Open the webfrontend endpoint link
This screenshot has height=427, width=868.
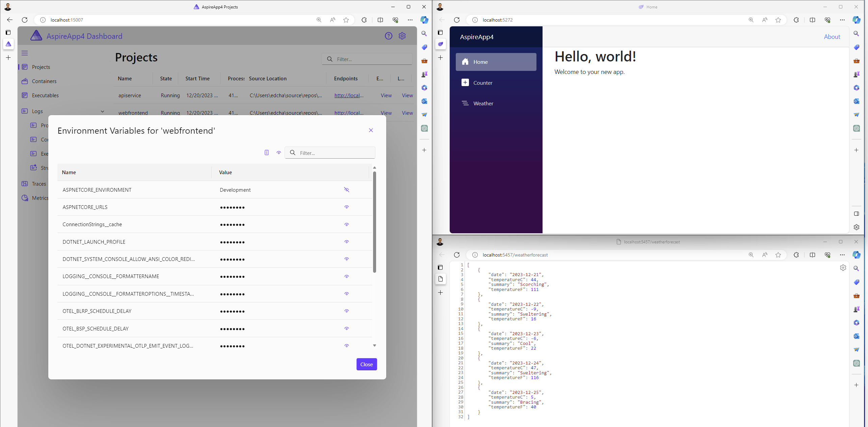click(349, 112)
